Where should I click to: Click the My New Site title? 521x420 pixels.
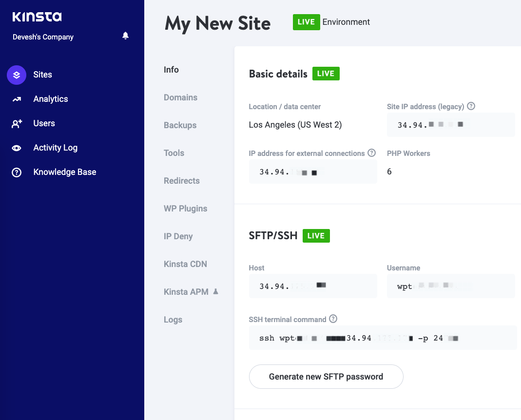[x=218, y=23]
